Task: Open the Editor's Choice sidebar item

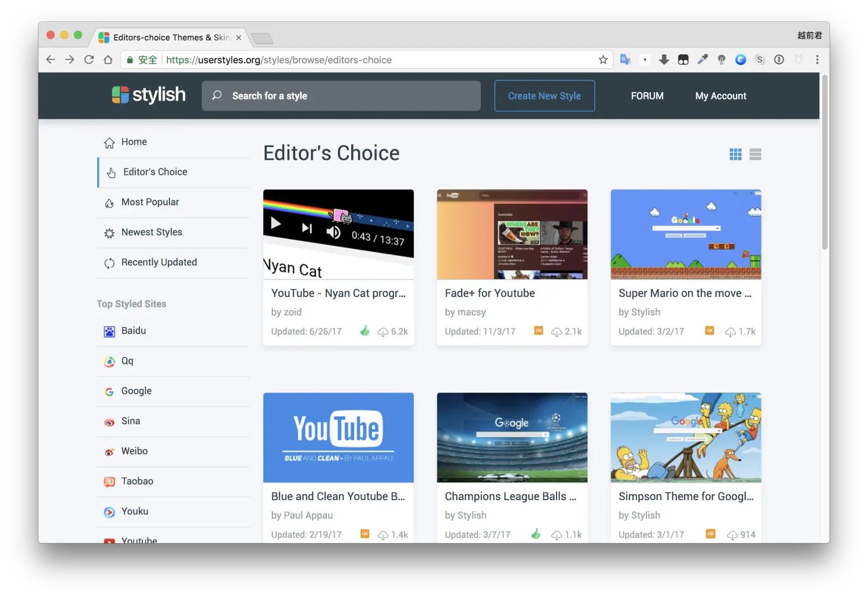Action: click(x=174, y=173)
